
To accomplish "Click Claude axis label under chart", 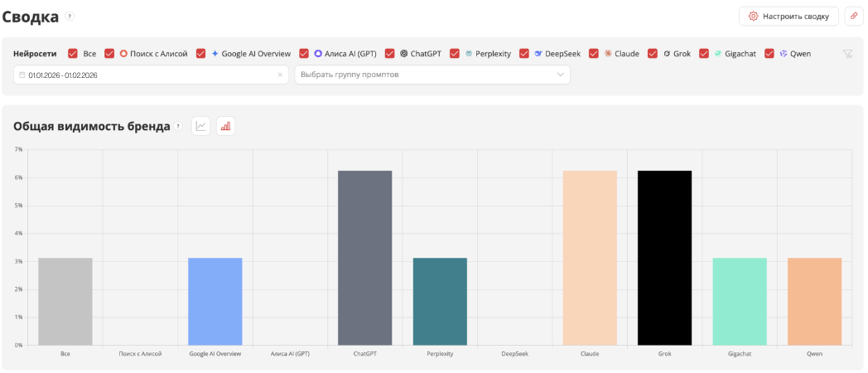I will pos(590,354).
